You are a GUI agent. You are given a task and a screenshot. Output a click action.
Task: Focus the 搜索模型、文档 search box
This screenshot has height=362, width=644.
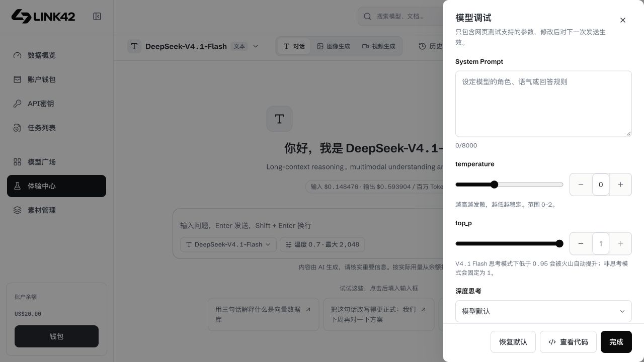tap(400, 16)
